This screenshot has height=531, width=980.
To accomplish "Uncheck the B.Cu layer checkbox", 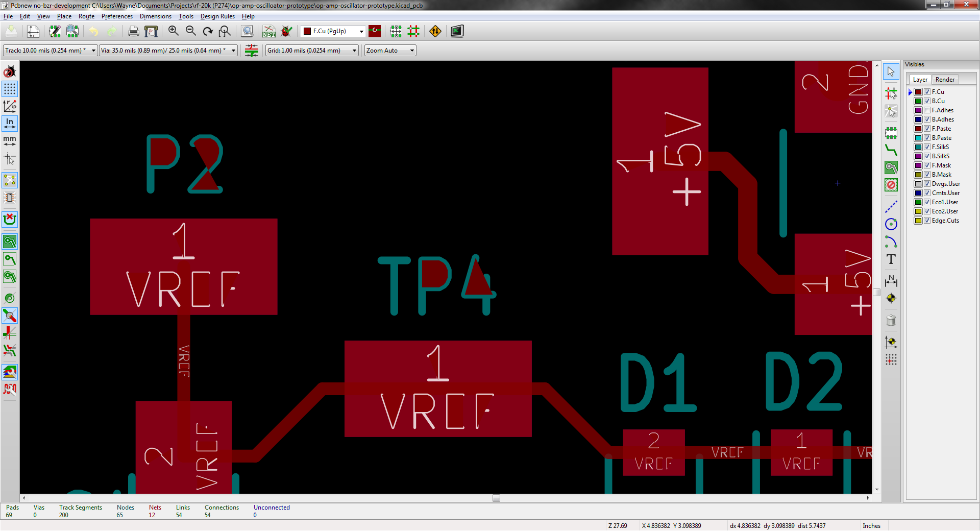I will coord(927,101).
